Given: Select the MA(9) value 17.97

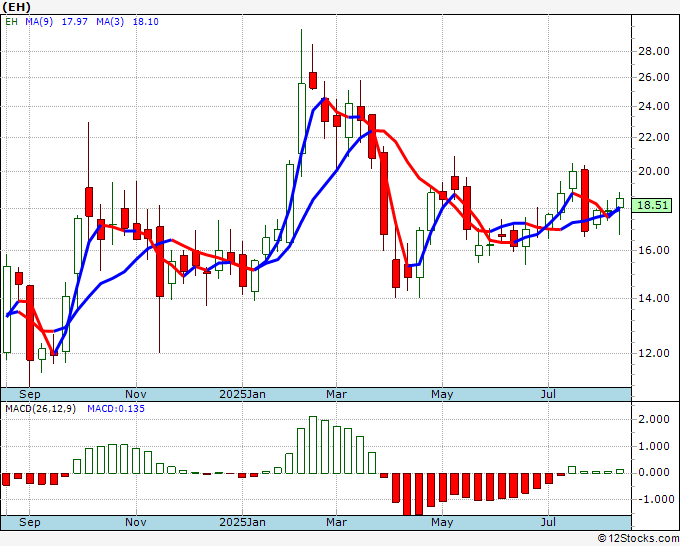Looking at the screenshot, I should click(x=75, y=22).
